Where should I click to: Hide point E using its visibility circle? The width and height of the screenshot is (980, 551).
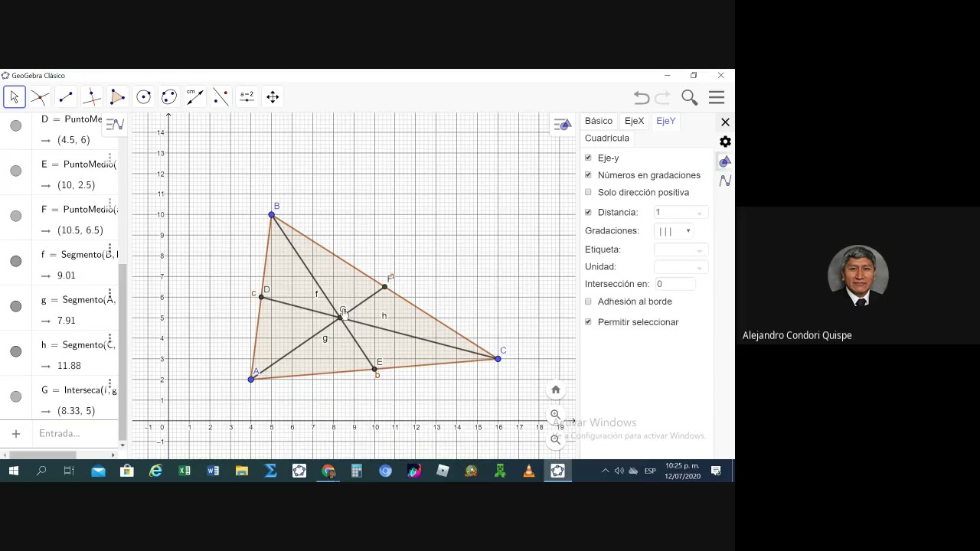click(x=16, y=171)
